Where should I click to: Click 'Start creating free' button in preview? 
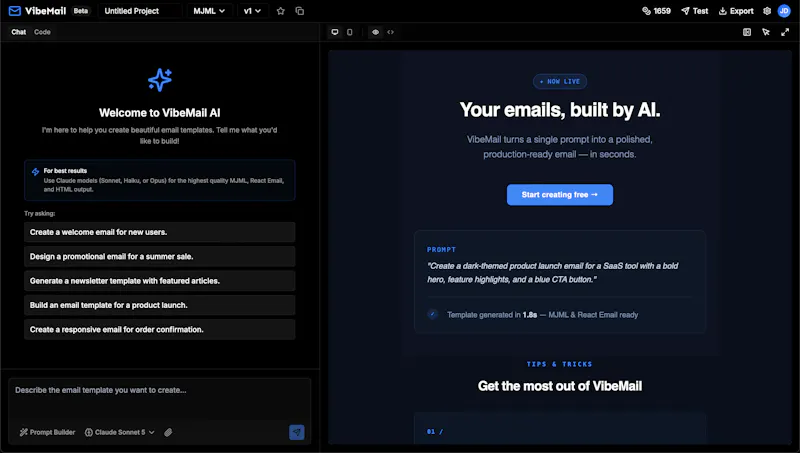[560, 195]
